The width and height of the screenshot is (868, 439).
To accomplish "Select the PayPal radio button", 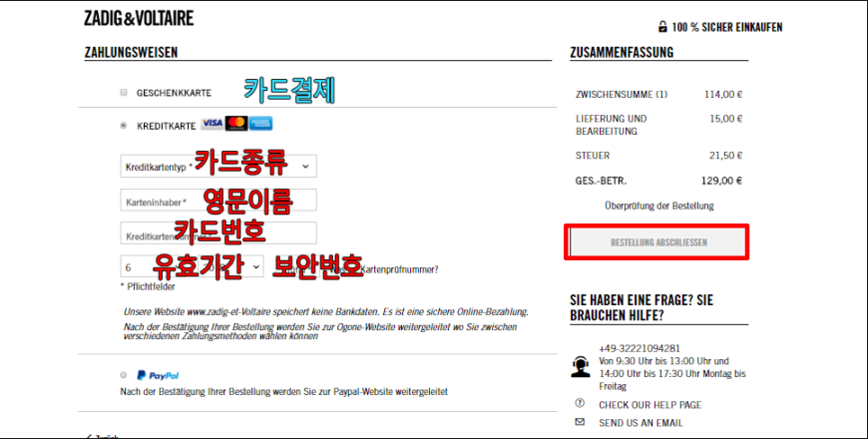I will click(x=124, y=375).
